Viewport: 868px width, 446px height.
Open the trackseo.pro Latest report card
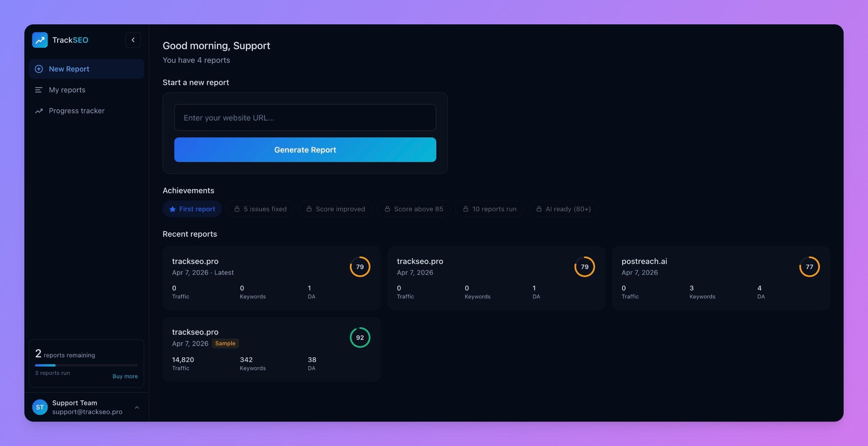[271, 278]
